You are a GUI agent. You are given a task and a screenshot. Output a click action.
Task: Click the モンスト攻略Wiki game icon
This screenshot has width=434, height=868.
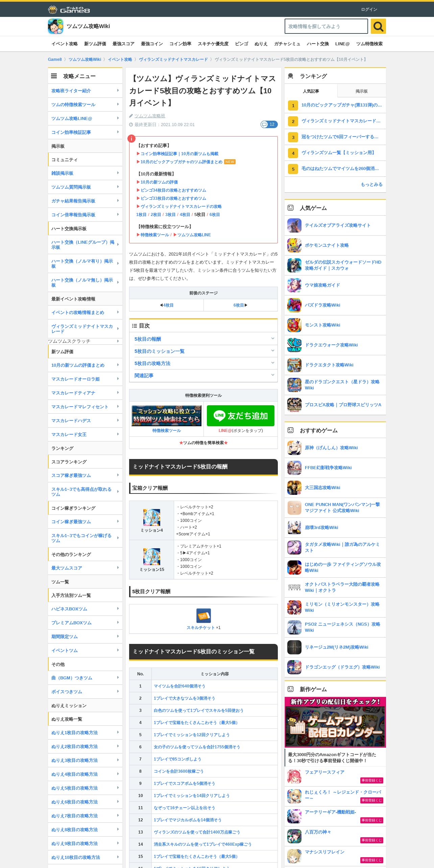294,325
